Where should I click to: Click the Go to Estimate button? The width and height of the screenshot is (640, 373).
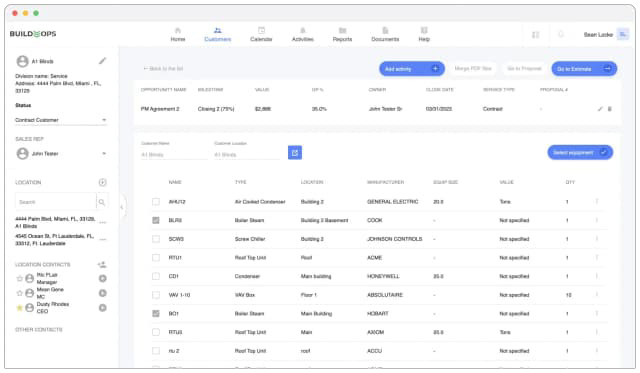[584, 69]
